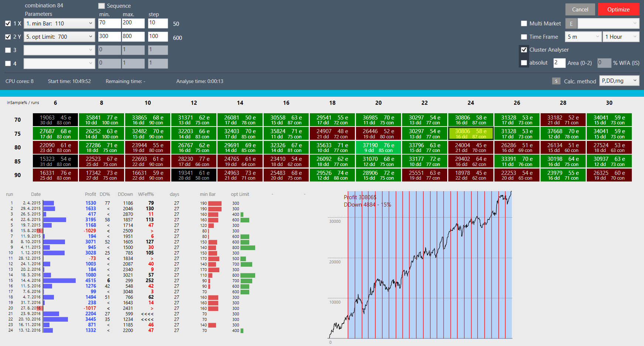This screenshot has height=346, width=644.
Task: Uncheck the 1 X parameter checkbox
Action: 8,23
